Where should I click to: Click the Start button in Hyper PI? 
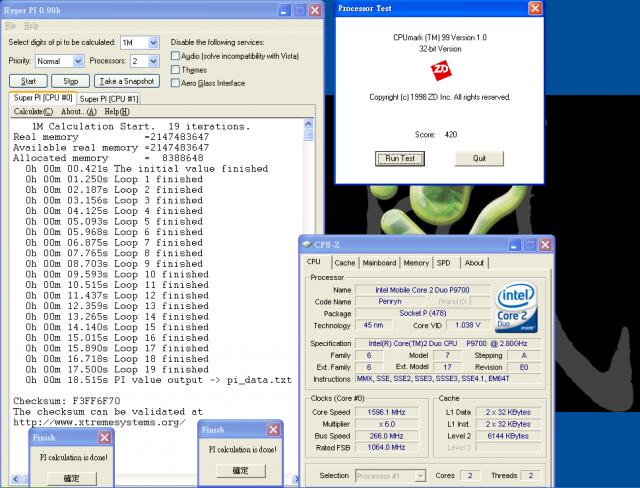pyautogui.click(x=28, y=81)
